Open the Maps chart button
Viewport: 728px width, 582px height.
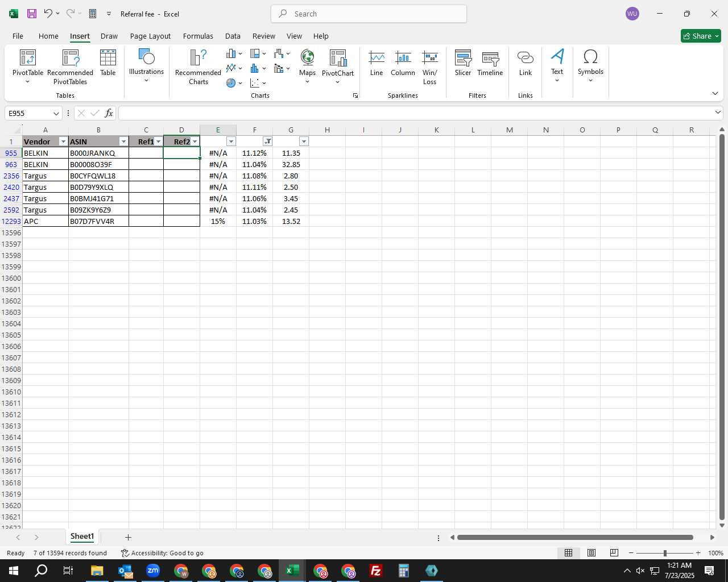point(307,66)
